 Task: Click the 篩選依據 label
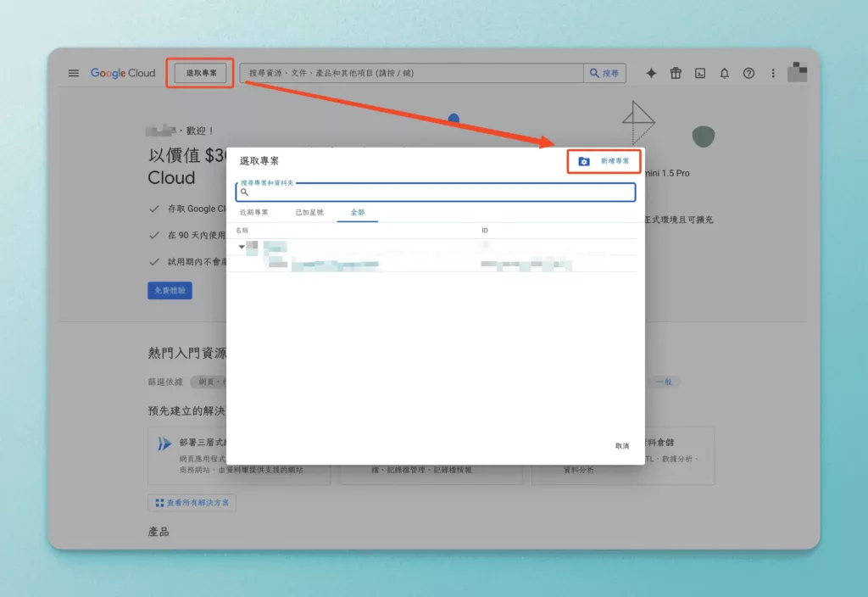tap(165, 382)
